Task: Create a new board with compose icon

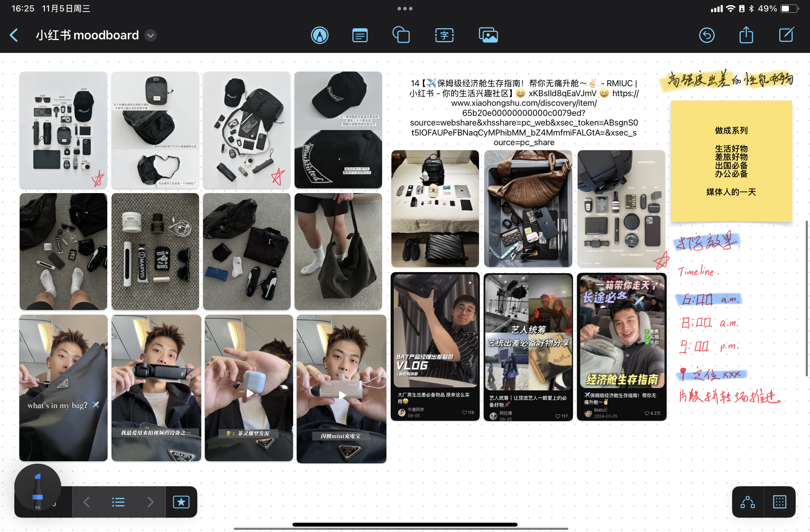Action: click(x=786, y=35)
